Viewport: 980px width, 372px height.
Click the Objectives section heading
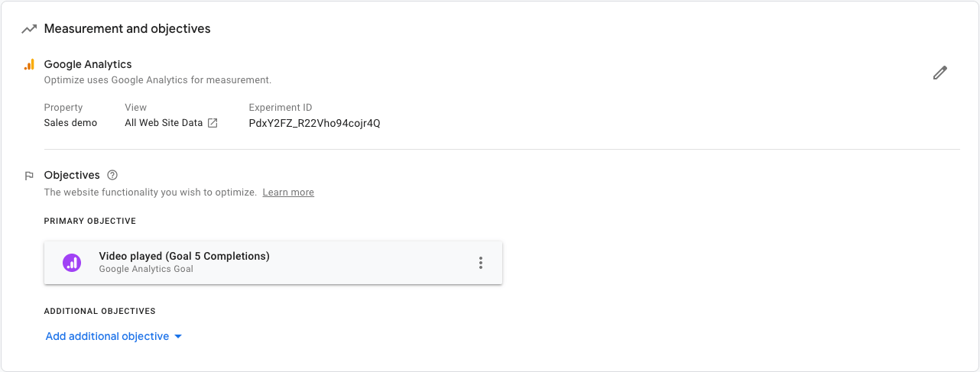[72, 175]
